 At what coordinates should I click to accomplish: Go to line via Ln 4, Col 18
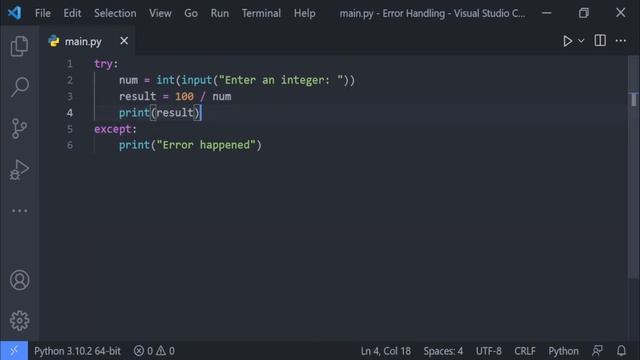click(386, 351)
